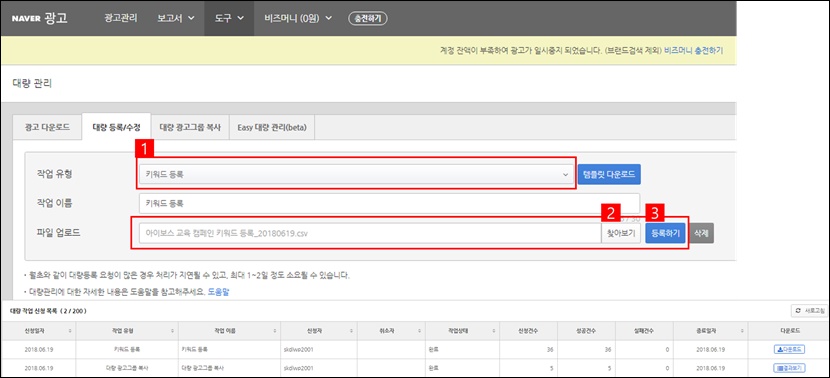Expand the 도구 dropdown menu

click(x=229, y=18)
